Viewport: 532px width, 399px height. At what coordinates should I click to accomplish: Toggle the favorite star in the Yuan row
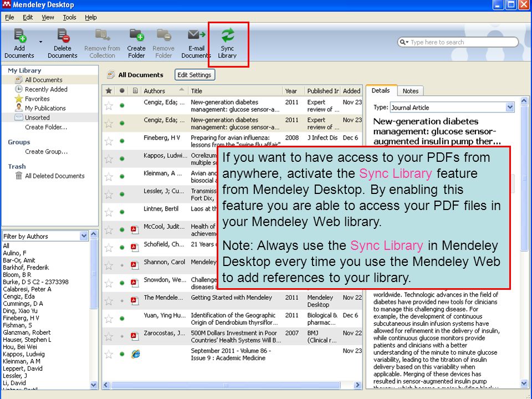tap(109, 319)
